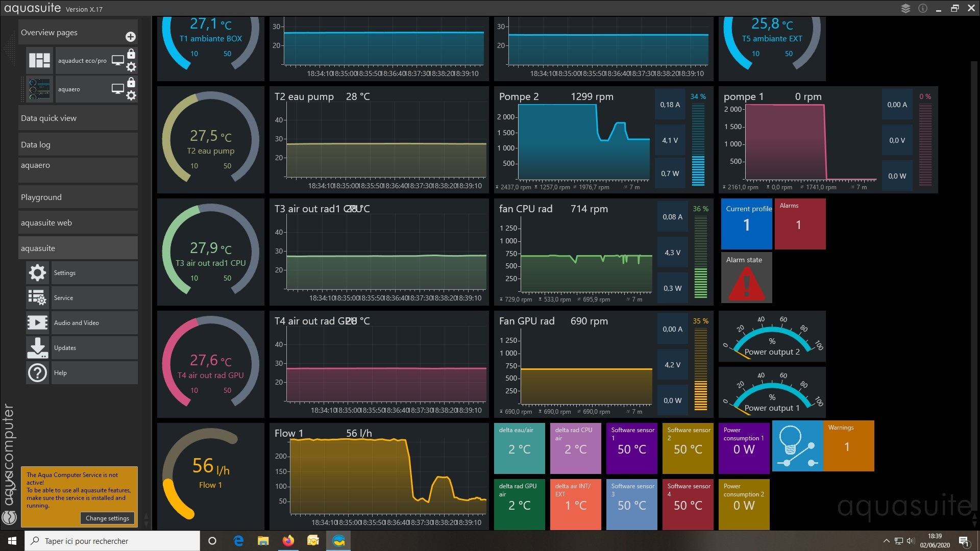Open the aquasuite web menu entry

[x=78, y=222]
